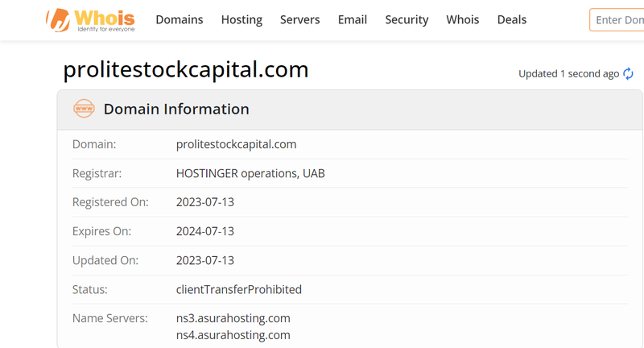
Task: Open the Deals nav item
Action: click(511, 19)
